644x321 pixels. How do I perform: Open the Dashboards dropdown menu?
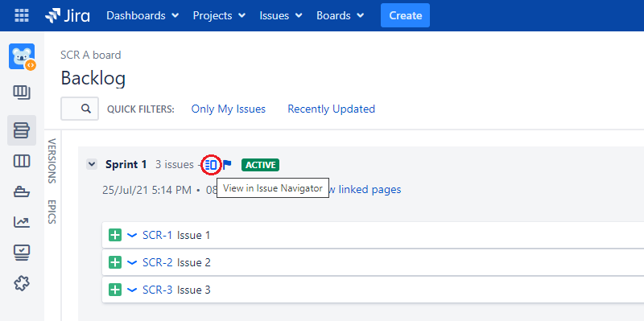point(142,15)
